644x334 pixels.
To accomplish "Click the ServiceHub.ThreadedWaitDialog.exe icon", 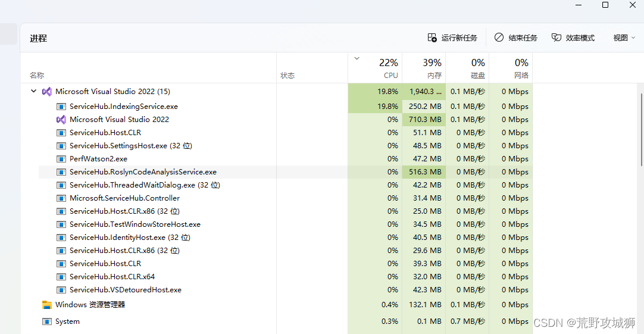I will [61, 185].
